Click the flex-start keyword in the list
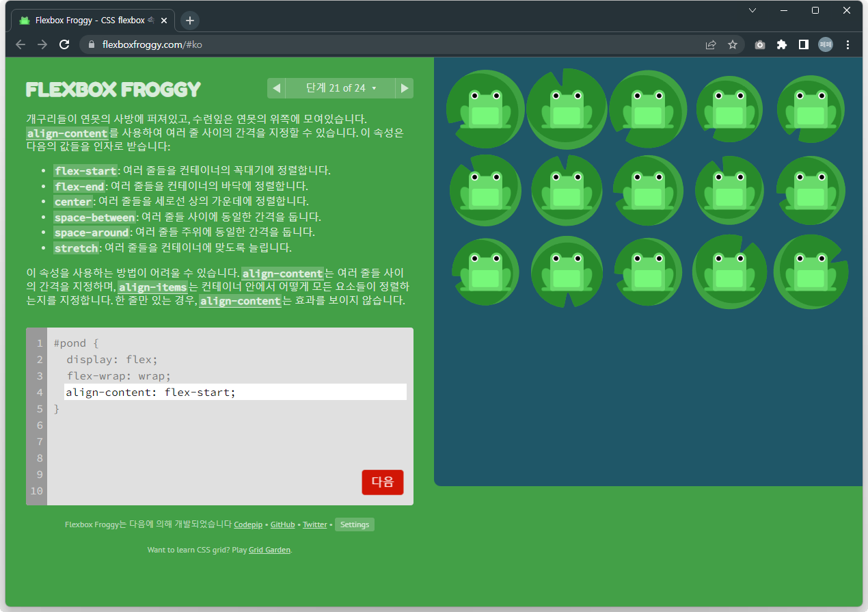The height and width of the screenshot is (612, 868). (x=86, y=171)
